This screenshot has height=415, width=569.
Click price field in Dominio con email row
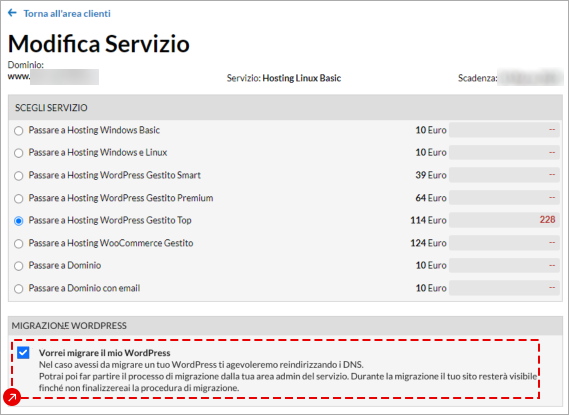pyautogui.click(x=504, y=288)
